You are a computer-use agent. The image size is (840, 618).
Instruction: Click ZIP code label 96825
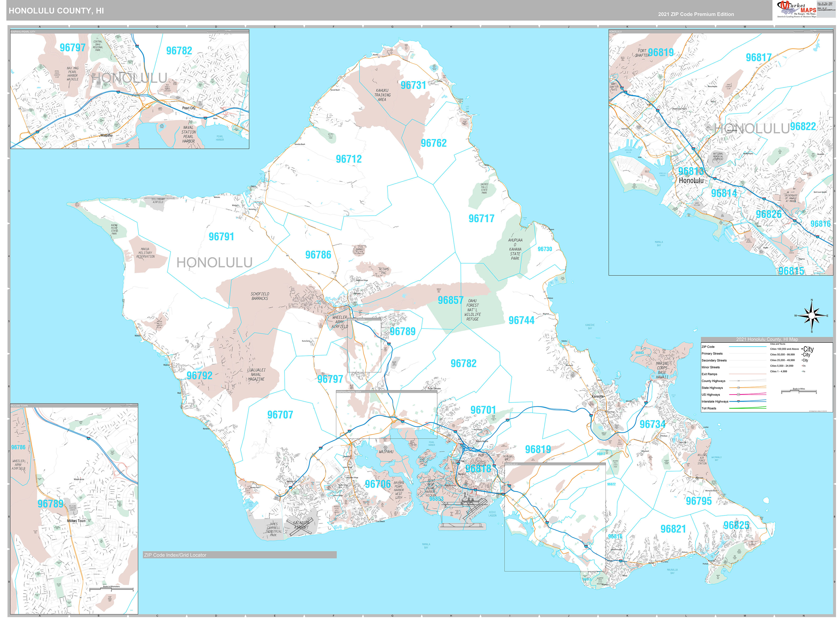click(736, 525)
